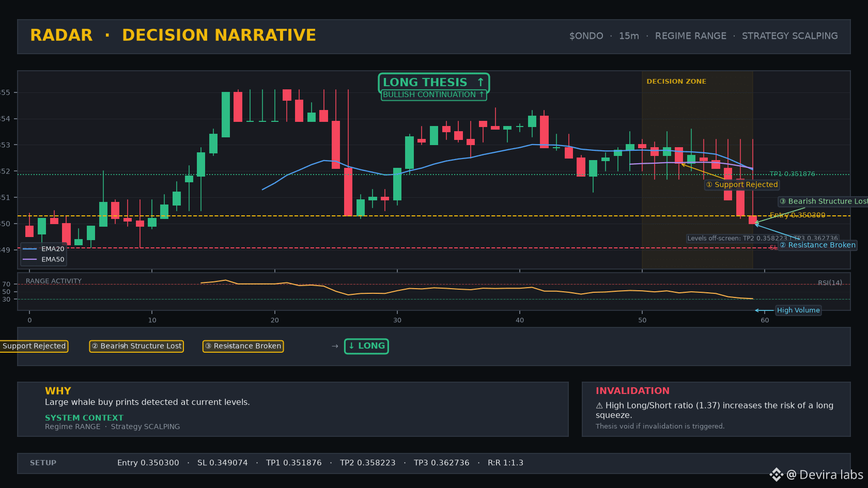Click the warning icon in Invalidation panel
The width and height of the screenshot is (868, 488).
coord(599,405)
